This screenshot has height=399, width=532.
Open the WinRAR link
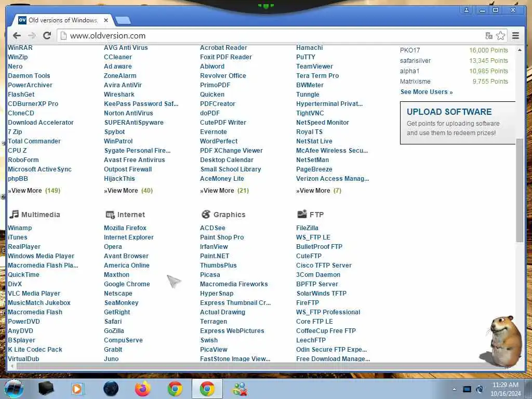[x=20, y=48]
